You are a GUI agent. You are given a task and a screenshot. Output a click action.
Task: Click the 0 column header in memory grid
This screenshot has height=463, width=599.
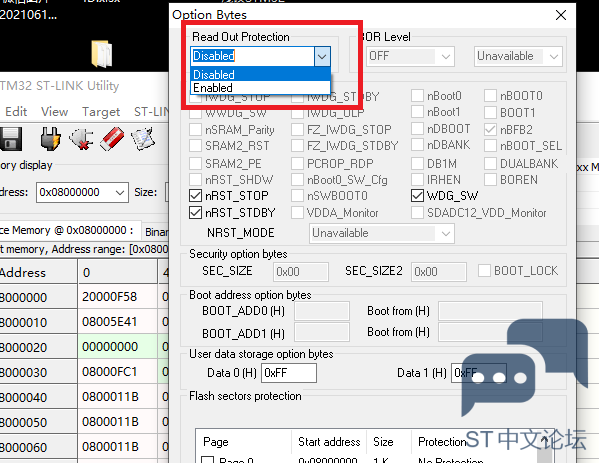pos(117,272)
